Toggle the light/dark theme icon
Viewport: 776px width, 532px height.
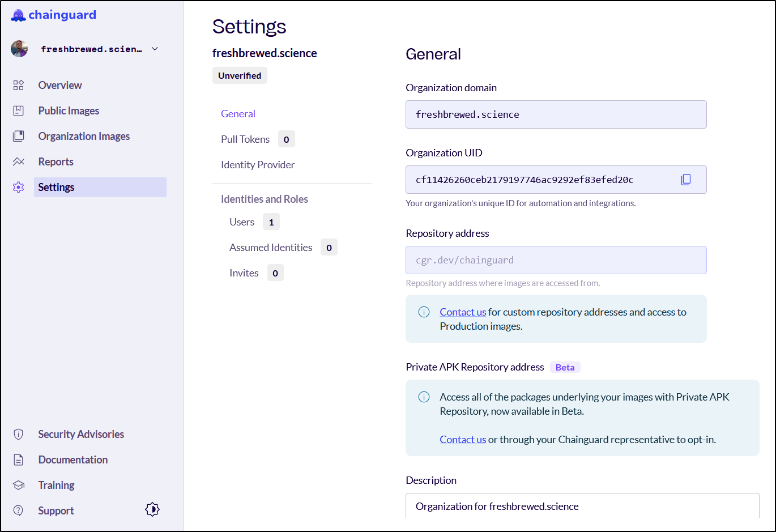pos(152,509)
